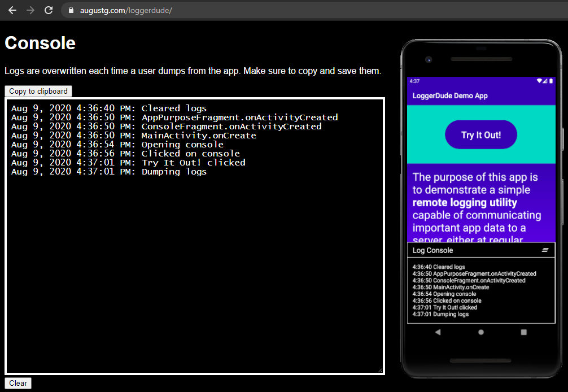568x392 pixels.
Task: Tap '4:36:40 Cleared logs' in the phone log
Action: coord(438,267)
